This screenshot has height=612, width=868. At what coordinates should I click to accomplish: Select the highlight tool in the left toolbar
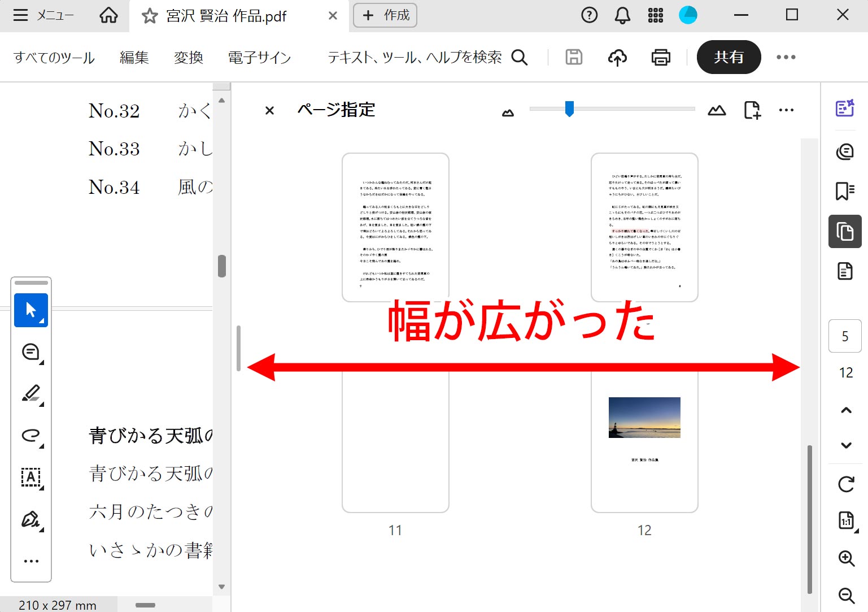tap(31, 394)
